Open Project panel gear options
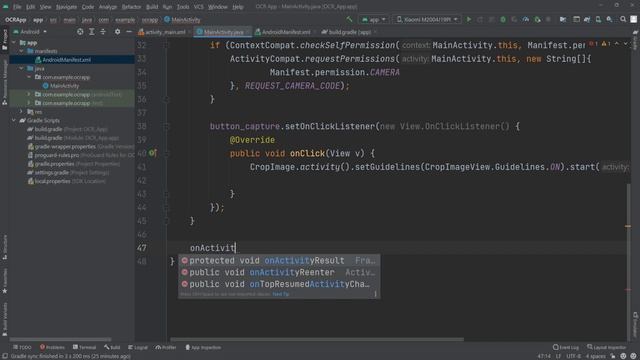The width and height of the screenshot is (640, 360). (118, 31)
